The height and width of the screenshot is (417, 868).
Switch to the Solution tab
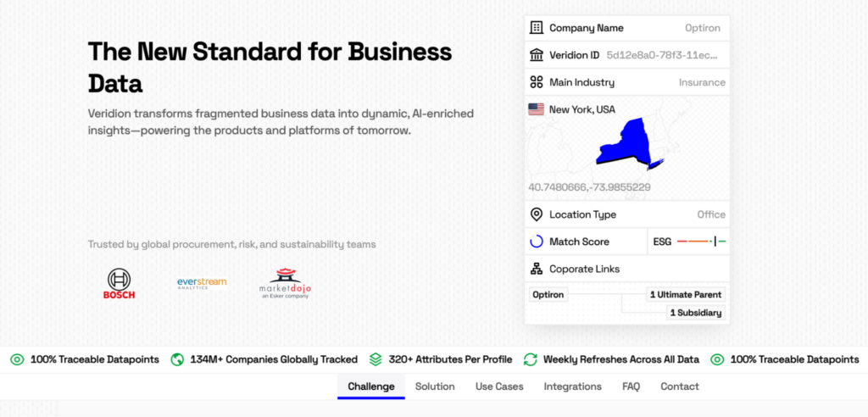click(x=435, y=386)
